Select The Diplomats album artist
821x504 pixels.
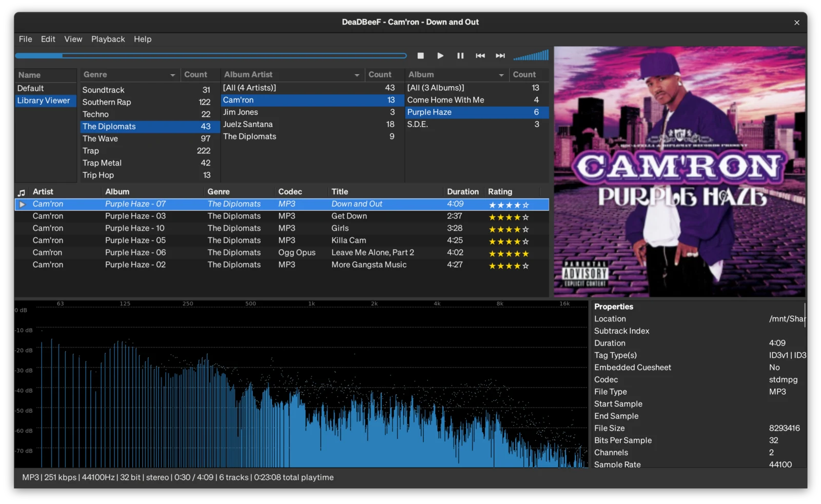(312, 137)
